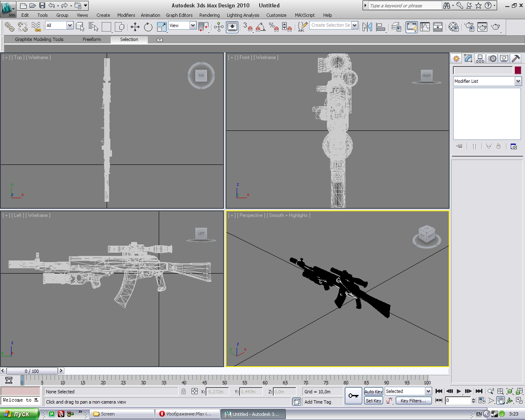
Task: Open the Hierarchy panel tab icon
Action: pos(480,58)
